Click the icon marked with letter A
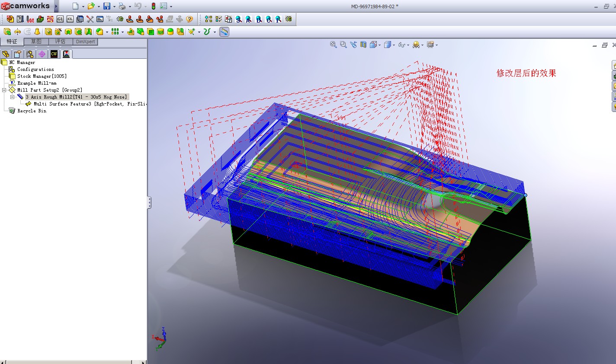 249,19
